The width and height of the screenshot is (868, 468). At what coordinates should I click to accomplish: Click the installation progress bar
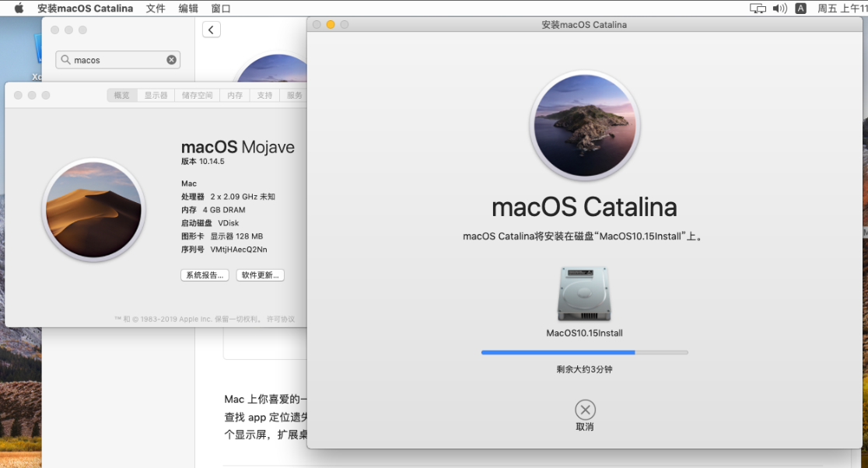[x=585, y=352]
